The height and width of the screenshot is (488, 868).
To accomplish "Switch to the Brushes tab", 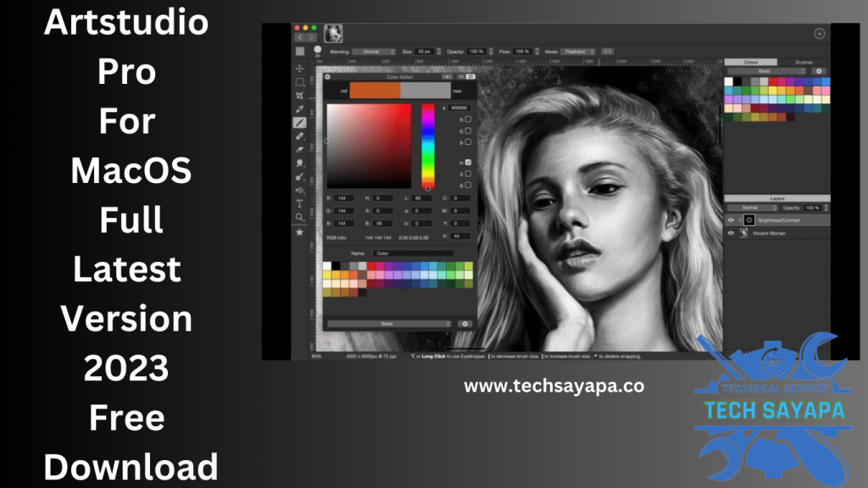I will coord(804,62).
